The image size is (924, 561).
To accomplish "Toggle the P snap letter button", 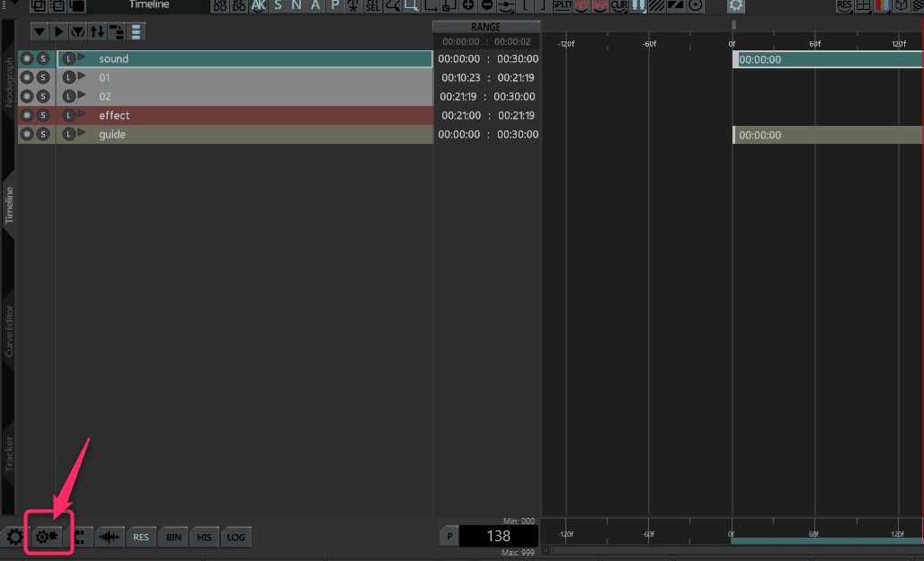I will [334, 6].
